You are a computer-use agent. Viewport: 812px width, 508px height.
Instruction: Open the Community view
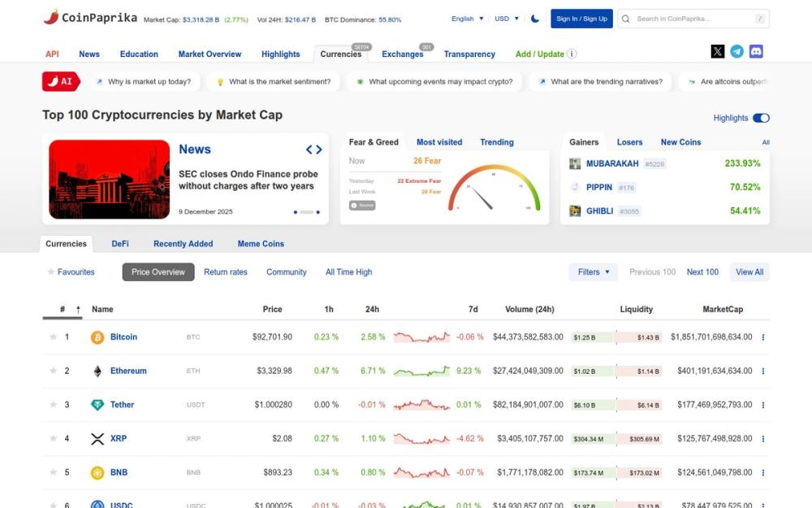(x=287, y=272)
